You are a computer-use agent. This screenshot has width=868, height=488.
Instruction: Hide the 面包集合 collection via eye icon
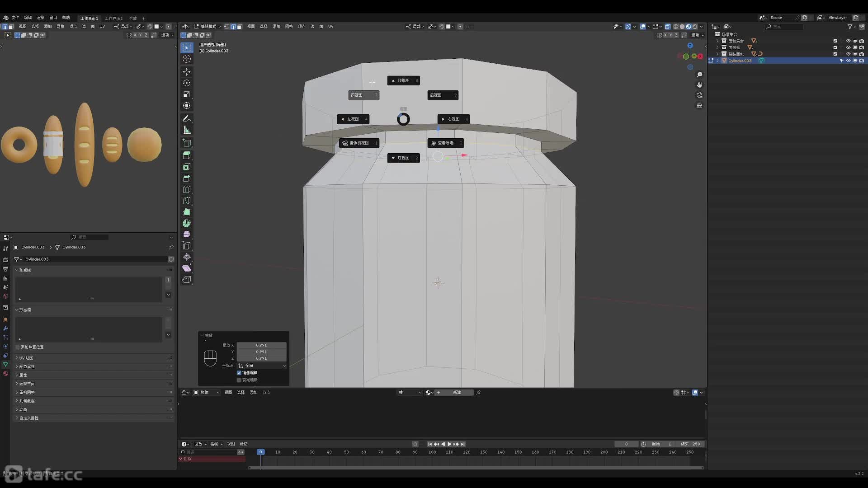(848, 41)
